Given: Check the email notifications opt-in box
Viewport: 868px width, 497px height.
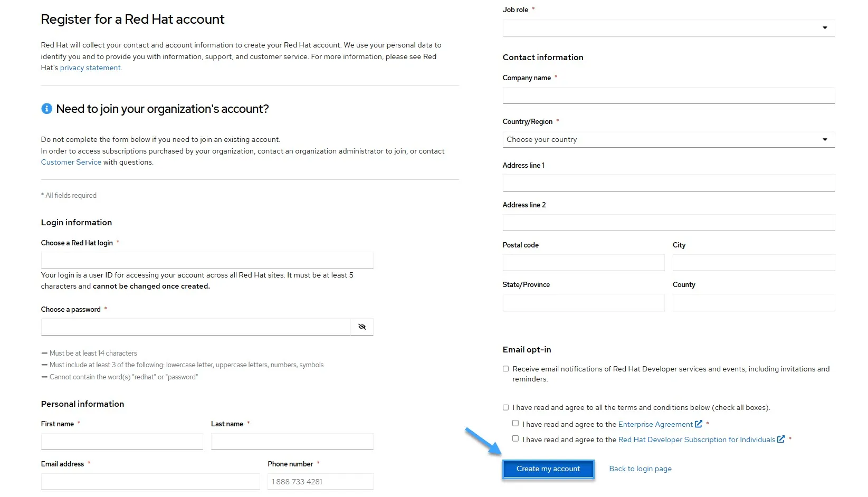Looking at the screenshot, I should click(x=506, y=369).
